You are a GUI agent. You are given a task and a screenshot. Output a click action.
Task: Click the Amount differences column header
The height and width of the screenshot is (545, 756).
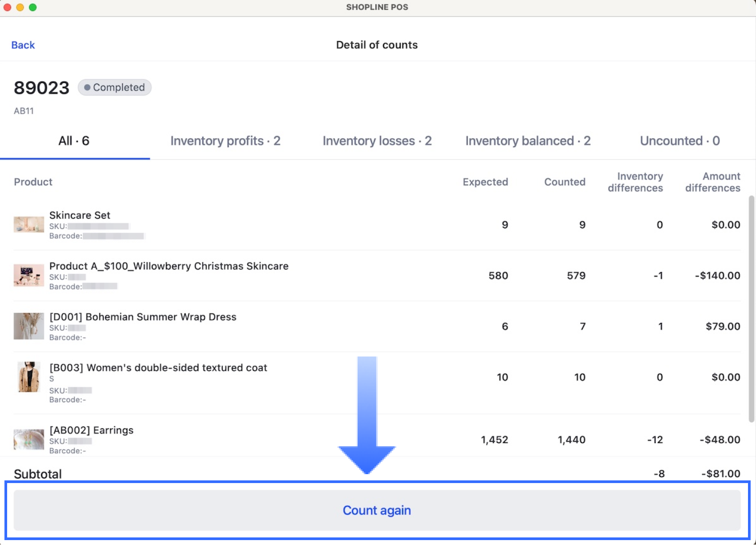click(x=712, y=182)
